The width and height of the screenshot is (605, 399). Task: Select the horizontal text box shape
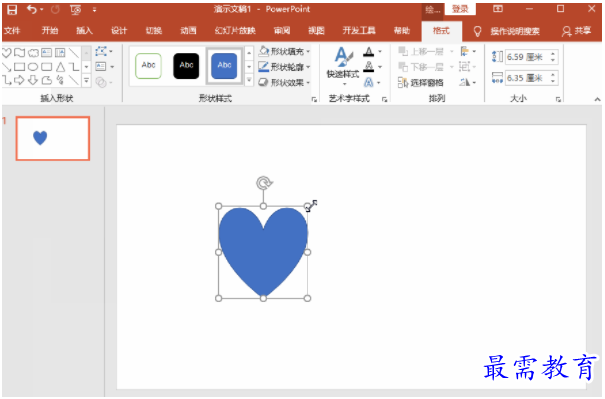(46, 52)
